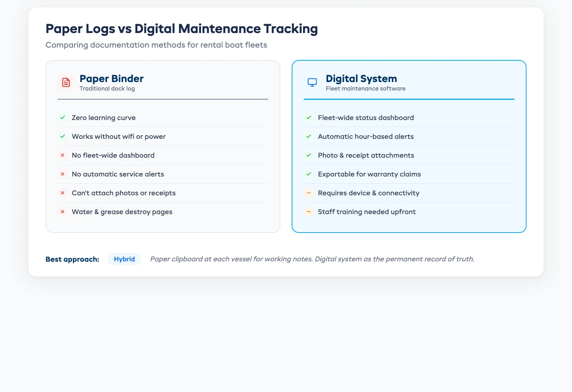Image resolution: width=572 pixels, height=392 pixels.
Task: Click the Hybrid badge
Action: click(x=124, y=259)
